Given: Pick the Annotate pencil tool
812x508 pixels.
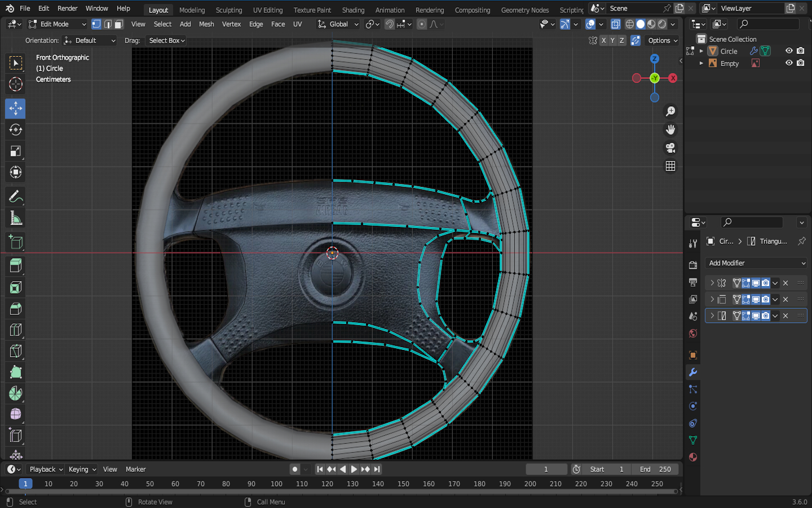Looking at the screenshot, I should [x=15, y=196].
